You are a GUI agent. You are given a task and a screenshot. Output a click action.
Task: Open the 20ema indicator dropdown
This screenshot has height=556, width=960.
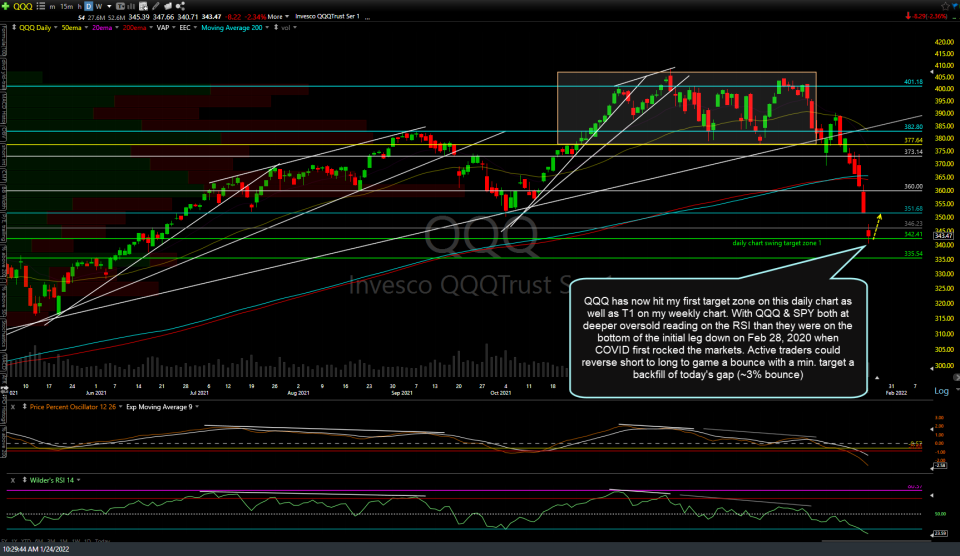pos(116,28)
